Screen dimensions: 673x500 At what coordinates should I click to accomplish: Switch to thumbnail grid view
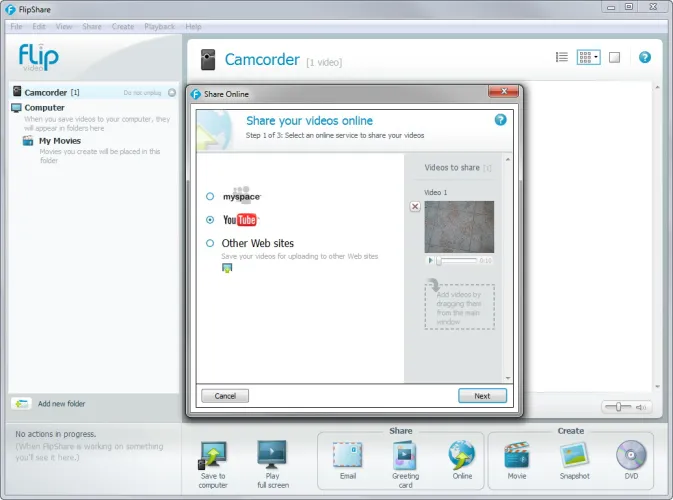(x=585, y=57)
